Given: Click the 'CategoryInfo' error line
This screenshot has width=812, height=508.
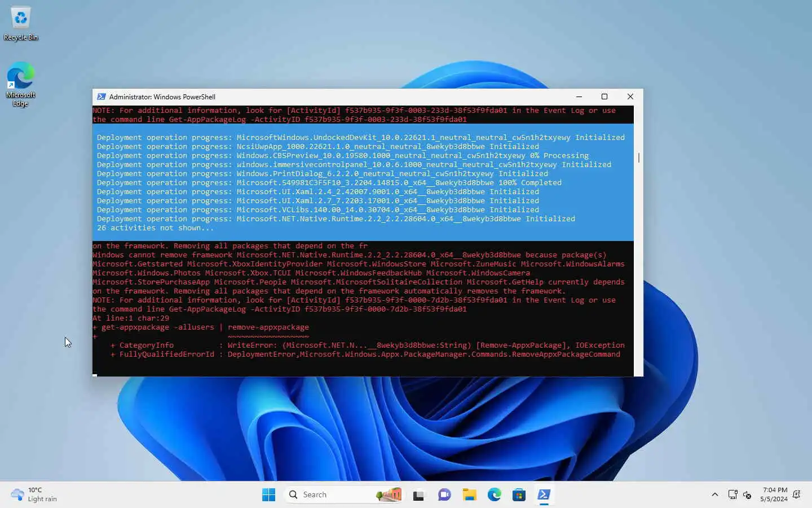Looking at the screenshot, I should [x=368, y=345].
